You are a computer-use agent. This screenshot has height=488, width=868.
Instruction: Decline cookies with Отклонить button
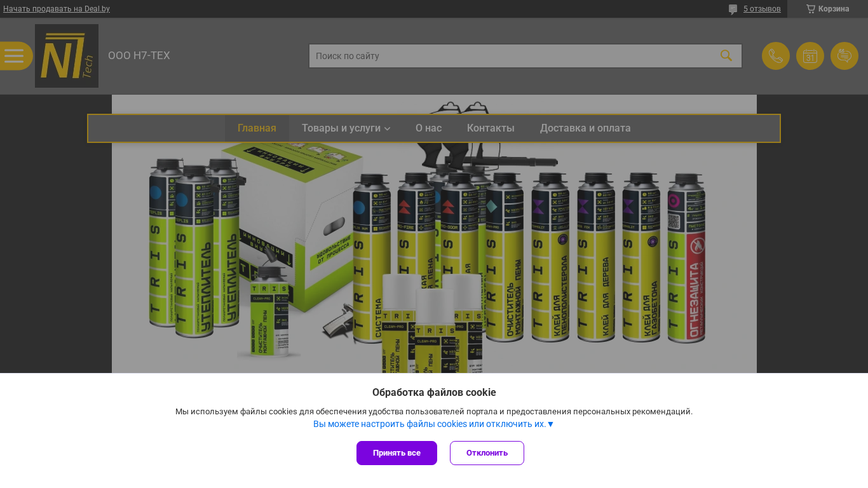click(x=487, y=453)
